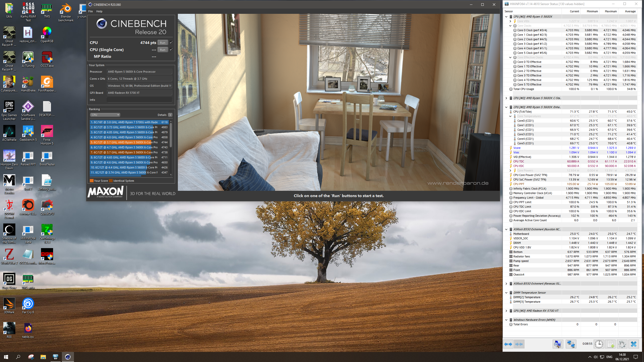Image resolution: width=644 pixels, height=362 pixels.
Task: Open HWiNFO summary magnifier monitor icon
Action: pos(558,344)
